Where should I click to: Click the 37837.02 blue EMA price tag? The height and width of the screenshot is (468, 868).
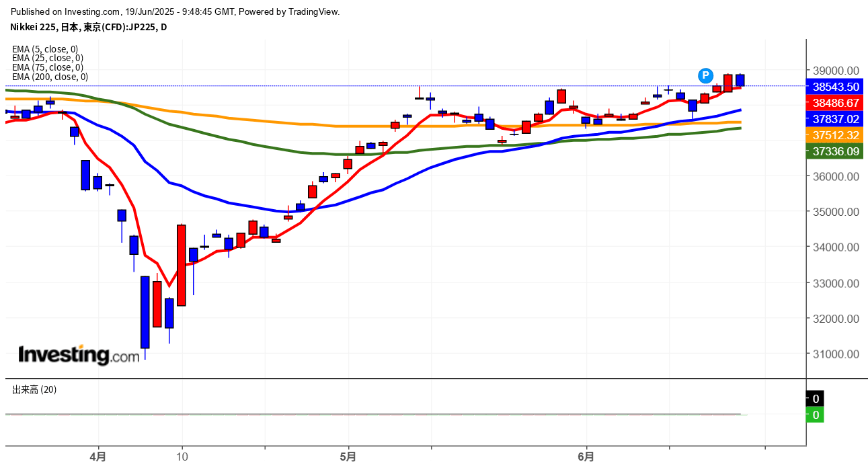836,119
